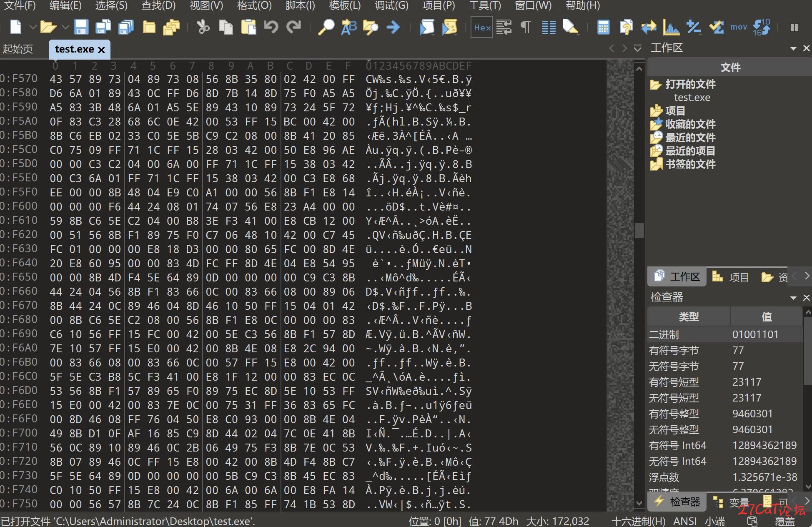Click the Redo arrow icon
This screenshot has height=527, width=812.
click(294, 27)
